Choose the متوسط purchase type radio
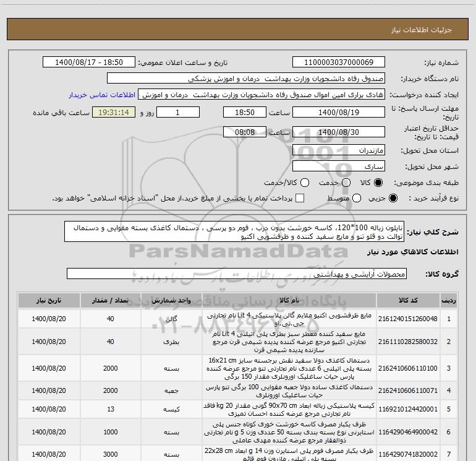 pyautogui.click(x=357, y=199)
